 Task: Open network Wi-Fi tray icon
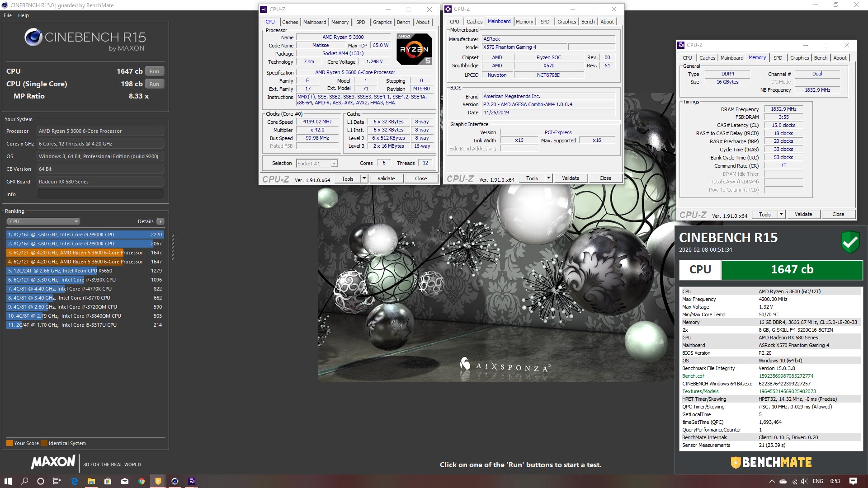[795, 482]
